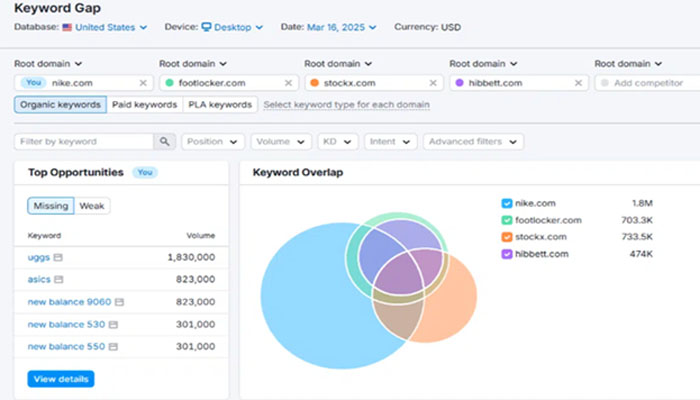Toggle the hibbett.com legend checkbox

[x=507, y=254]
